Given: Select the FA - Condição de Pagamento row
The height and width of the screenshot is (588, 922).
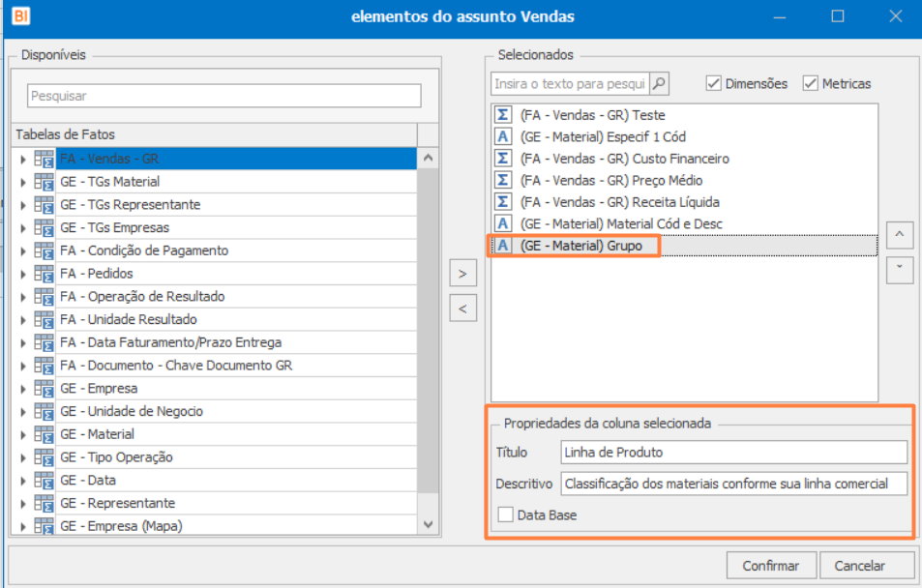Looking at the screenshot, I should coord(144,250).
